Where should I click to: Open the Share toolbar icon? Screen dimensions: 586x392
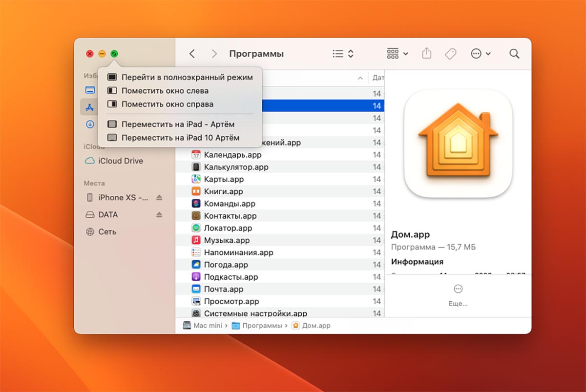pos(427,54)
